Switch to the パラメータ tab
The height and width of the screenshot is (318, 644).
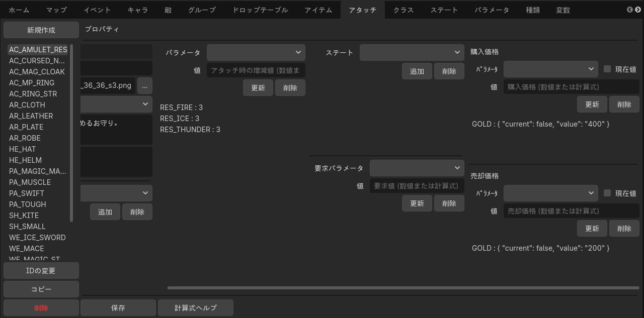(492, 10)
